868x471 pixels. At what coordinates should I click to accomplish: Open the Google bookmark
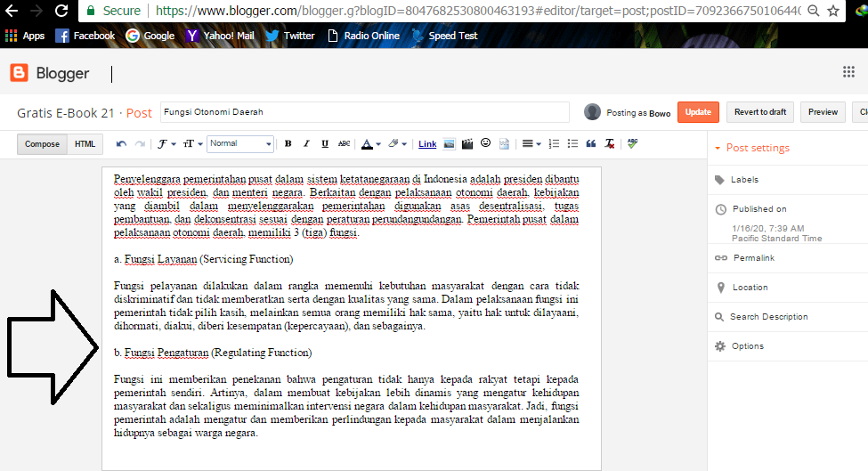pyautogui.click(x=150, y=36)
